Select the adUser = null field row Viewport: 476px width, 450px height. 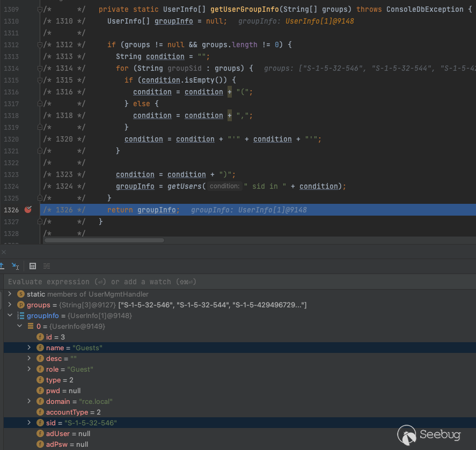pyautogui.click(x=240, y=433)
